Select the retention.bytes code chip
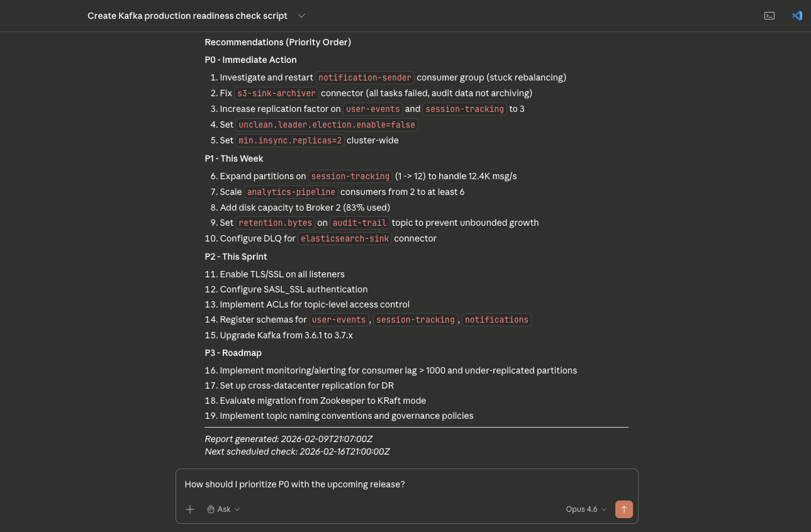Image resolution: width=811 pixels, height=532 pixels. click(275, 223)
